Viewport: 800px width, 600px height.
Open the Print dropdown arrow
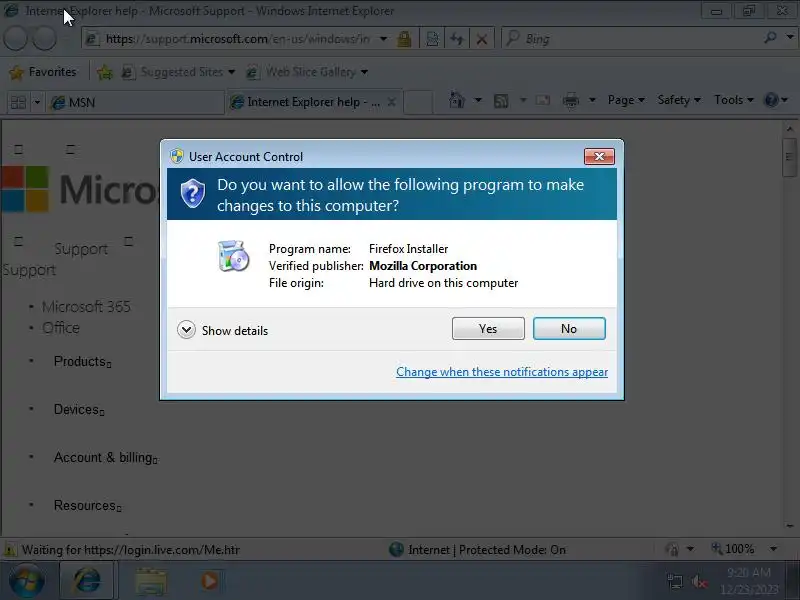[x=592, y=100]
